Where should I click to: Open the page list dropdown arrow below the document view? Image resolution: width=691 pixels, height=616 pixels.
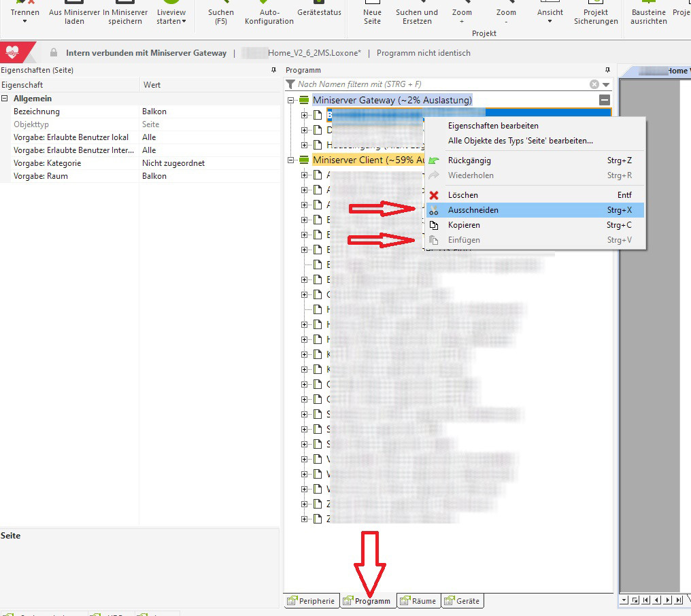coord(624,600)
